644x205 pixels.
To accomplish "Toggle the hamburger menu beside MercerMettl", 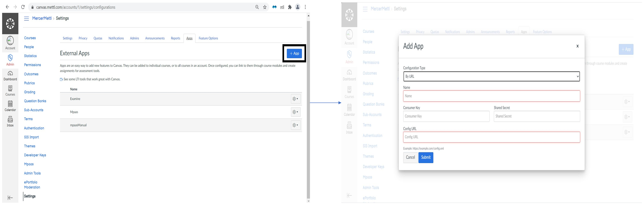I will click(x=27, y=18).
